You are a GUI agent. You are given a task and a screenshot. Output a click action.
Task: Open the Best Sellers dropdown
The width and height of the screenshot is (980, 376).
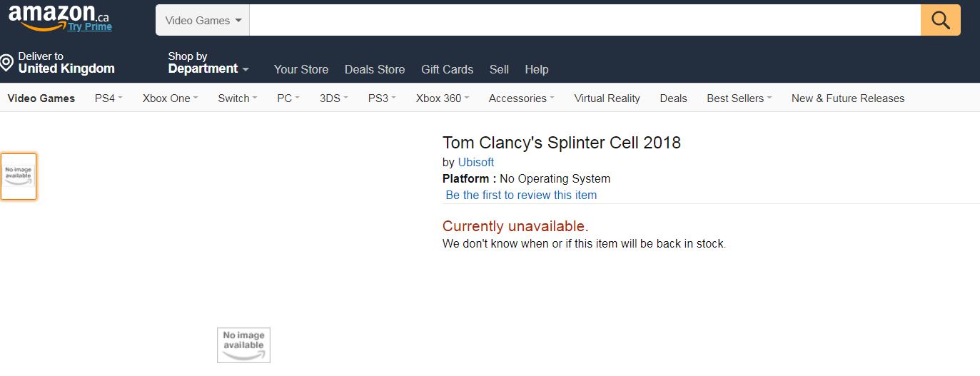tap(739, 98)
